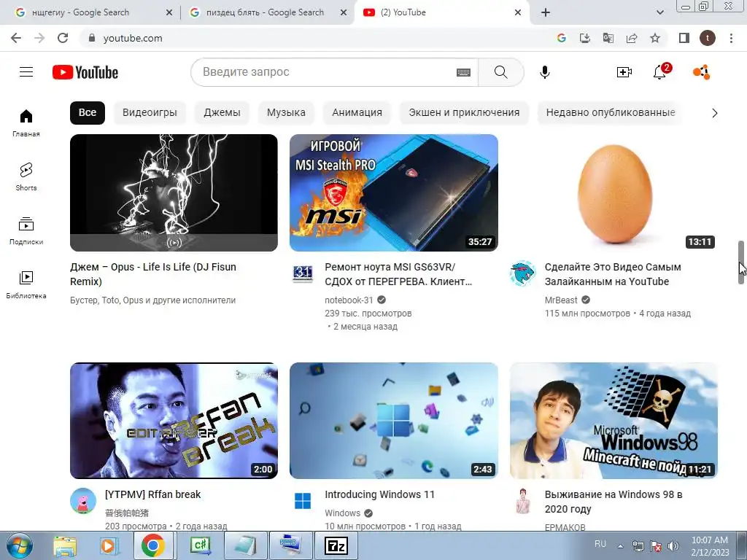Click the Google icon in address bar
The image size is (747, 560).
point(562,38)
